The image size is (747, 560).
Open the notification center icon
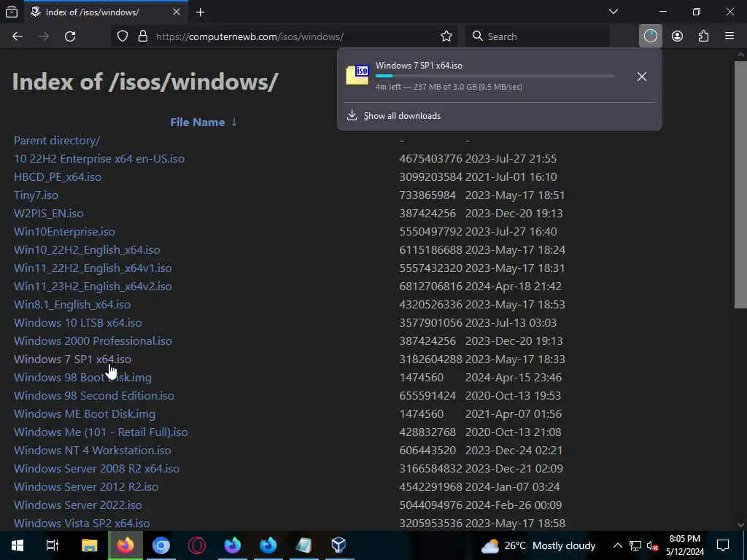coord(723,545)
